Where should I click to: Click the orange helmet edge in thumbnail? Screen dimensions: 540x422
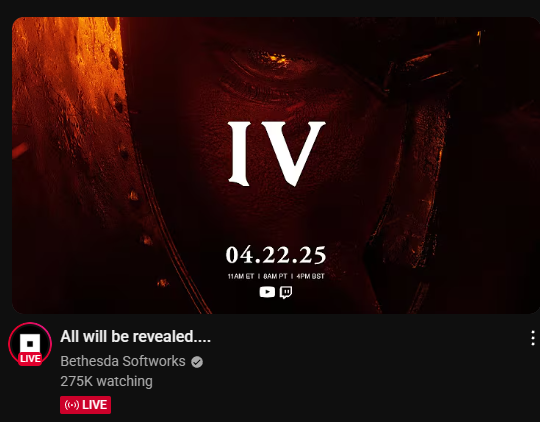[x=69, y=103]
